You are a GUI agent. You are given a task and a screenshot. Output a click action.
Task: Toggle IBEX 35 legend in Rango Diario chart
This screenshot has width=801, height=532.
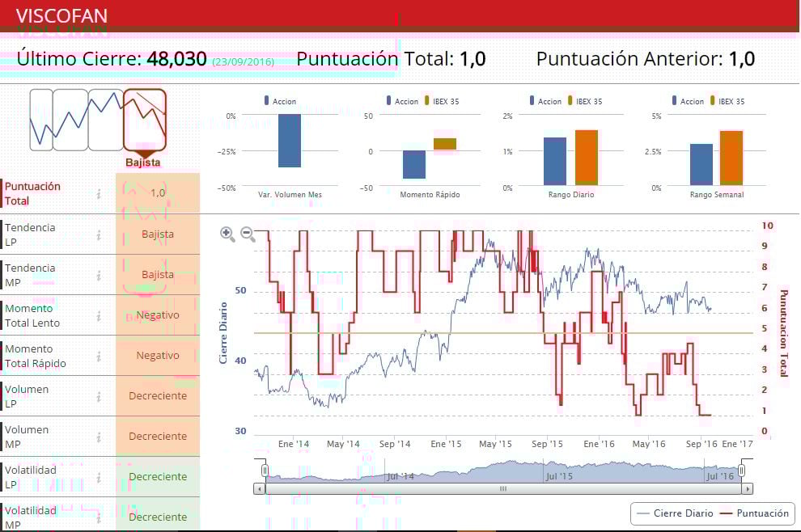pos(585,101)
